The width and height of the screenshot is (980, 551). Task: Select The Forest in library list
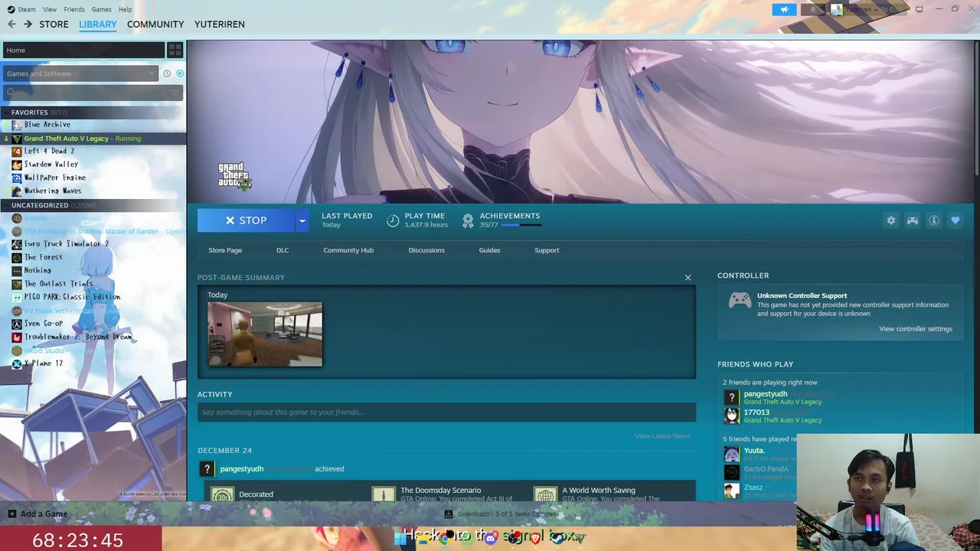(x=43, y=257)
